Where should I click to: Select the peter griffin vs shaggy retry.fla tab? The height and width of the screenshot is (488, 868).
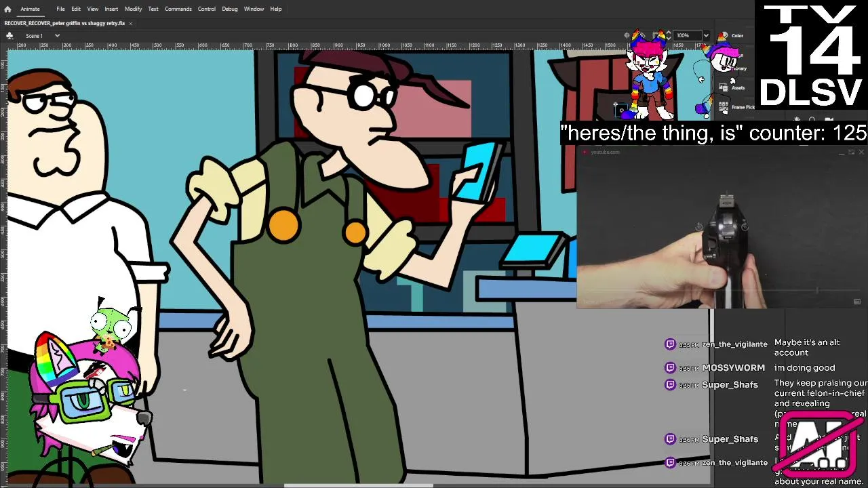pos(64,23)
